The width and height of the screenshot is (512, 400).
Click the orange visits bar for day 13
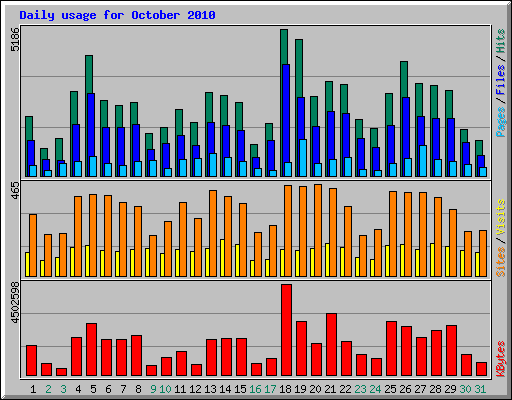213,233
